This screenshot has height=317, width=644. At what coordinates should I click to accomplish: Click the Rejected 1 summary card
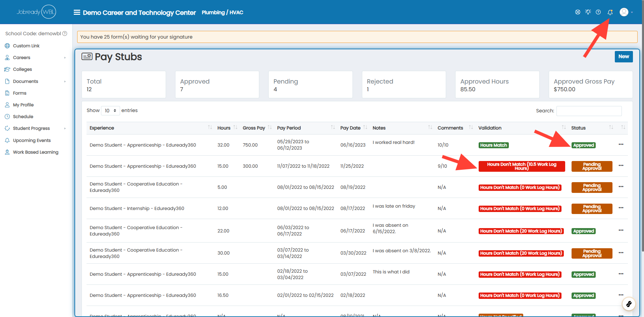(x=404, y=85)
